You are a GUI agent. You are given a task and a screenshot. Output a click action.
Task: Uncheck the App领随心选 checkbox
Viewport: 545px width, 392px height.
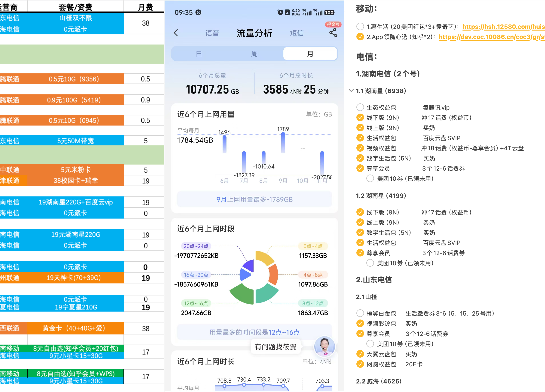click(x=360, y=37)
